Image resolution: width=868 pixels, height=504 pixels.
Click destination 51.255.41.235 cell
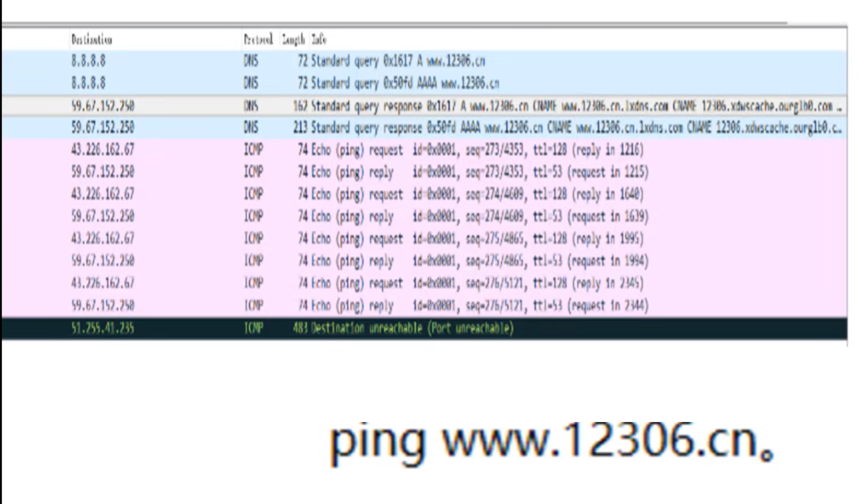pyautogui.click(x=102, y=328)
